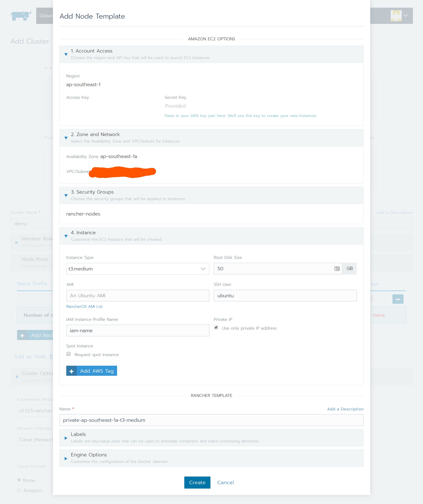Expand the Labels section
This screenshot has width=423, height=504.
coord(66,438)
